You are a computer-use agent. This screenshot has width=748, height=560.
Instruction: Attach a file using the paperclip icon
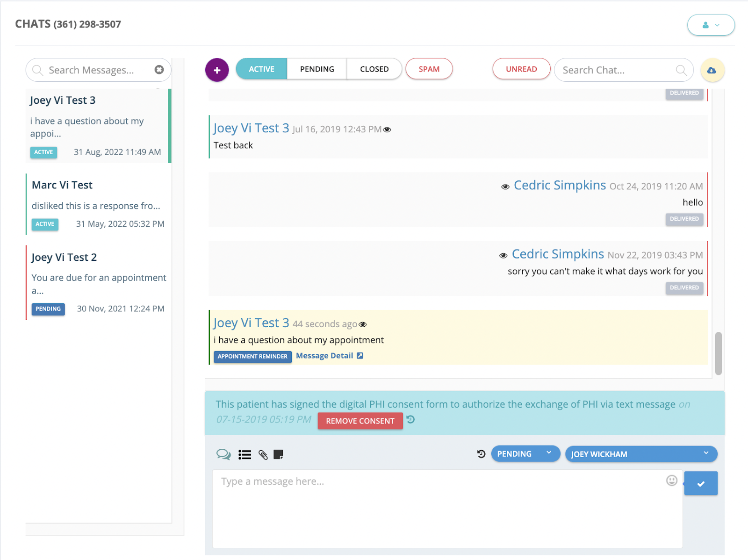(262, 454)
